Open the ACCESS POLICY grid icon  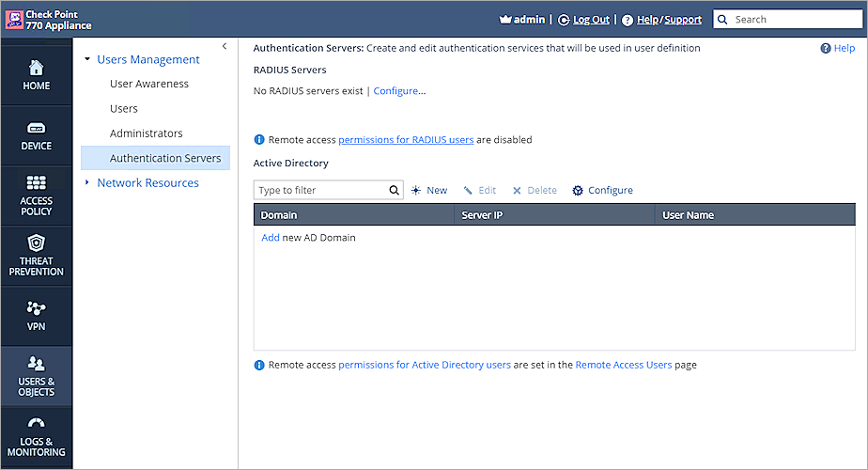36,182
